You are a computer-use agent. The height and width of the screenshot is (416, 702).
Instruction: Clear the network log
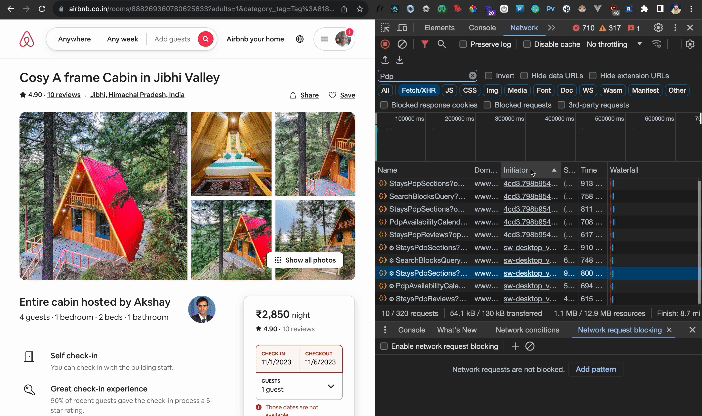[x=402, y=44]
